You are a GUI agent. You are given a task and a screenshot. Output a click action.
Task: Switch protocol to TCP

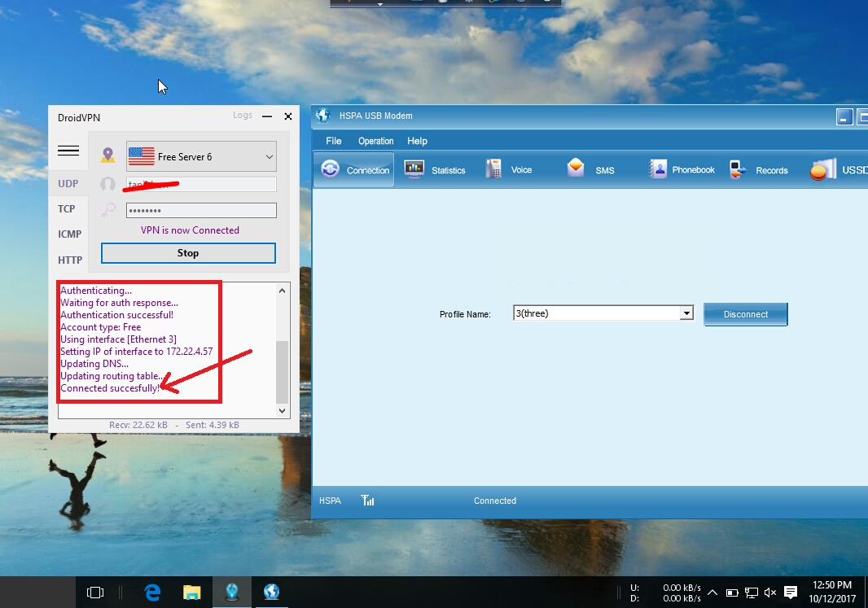(67, 209)
